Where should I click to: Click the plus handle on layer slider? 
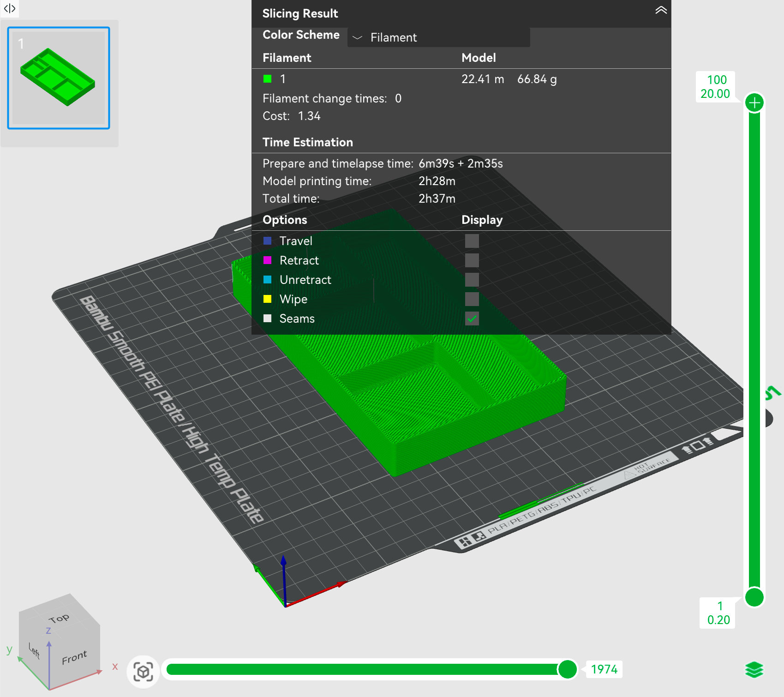pyautogui.click(x=754, y=102)
